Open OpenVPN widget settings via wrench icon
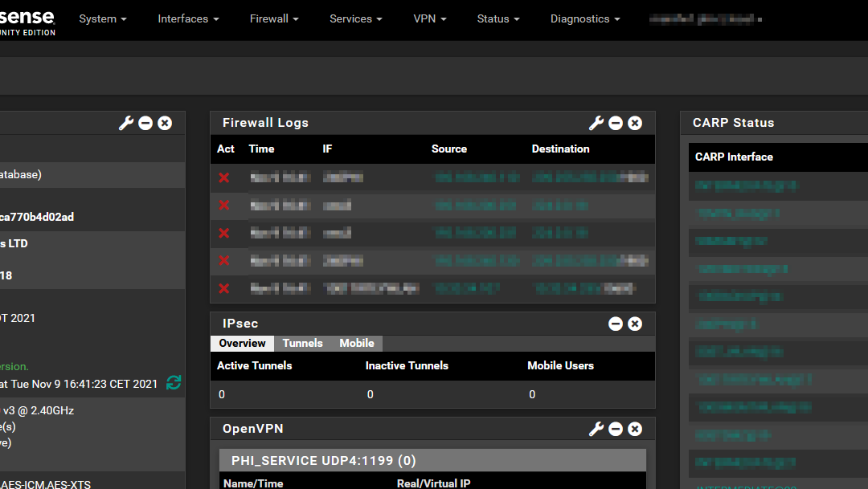The image size is (868, 489). pos(596,429)
